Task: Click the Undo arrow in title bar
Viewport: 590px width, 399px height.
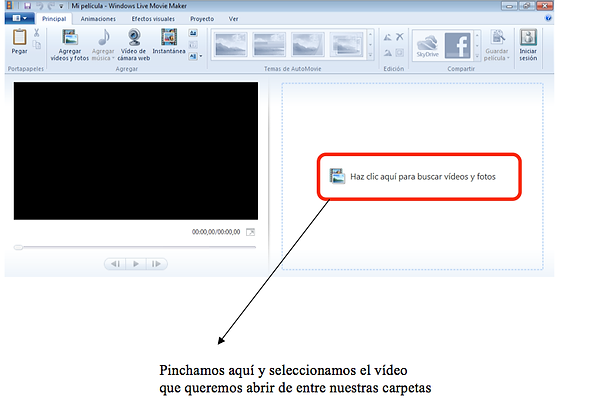Action: coord(40,6)
